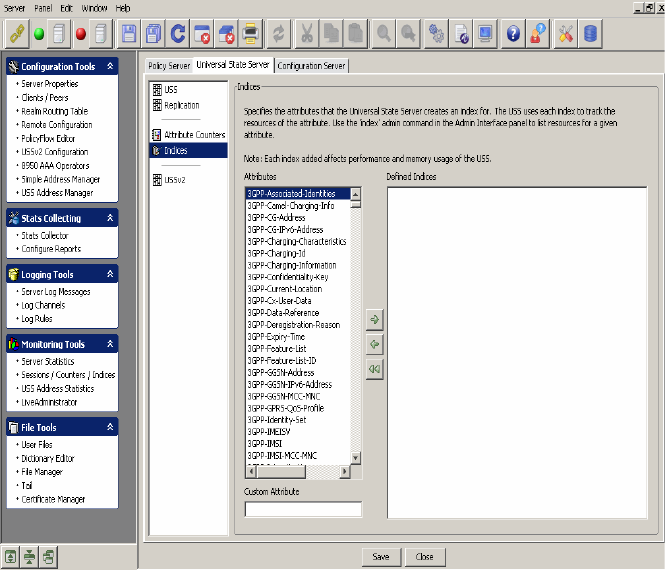Click the green arrow add index button
Image resolution: width=665 pixels, height=570 pixels.
point(375,320)
